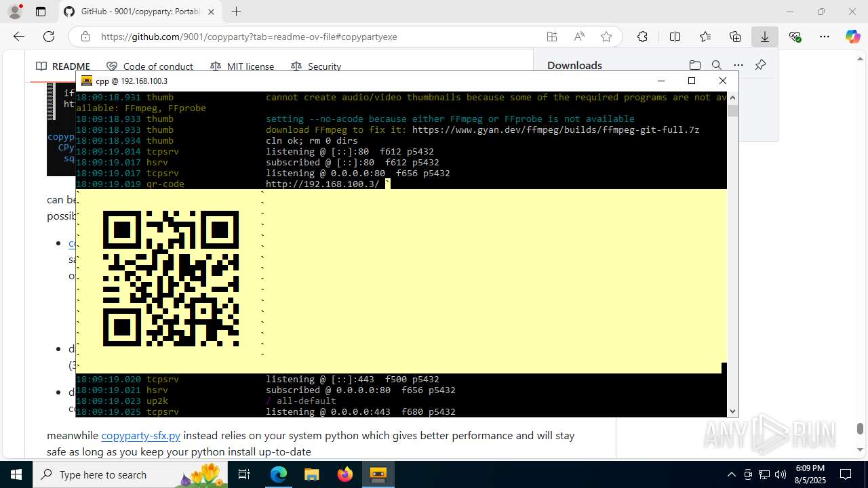Open Favorites list icon
Screen dimensions: 868x488
click(705, 37)
